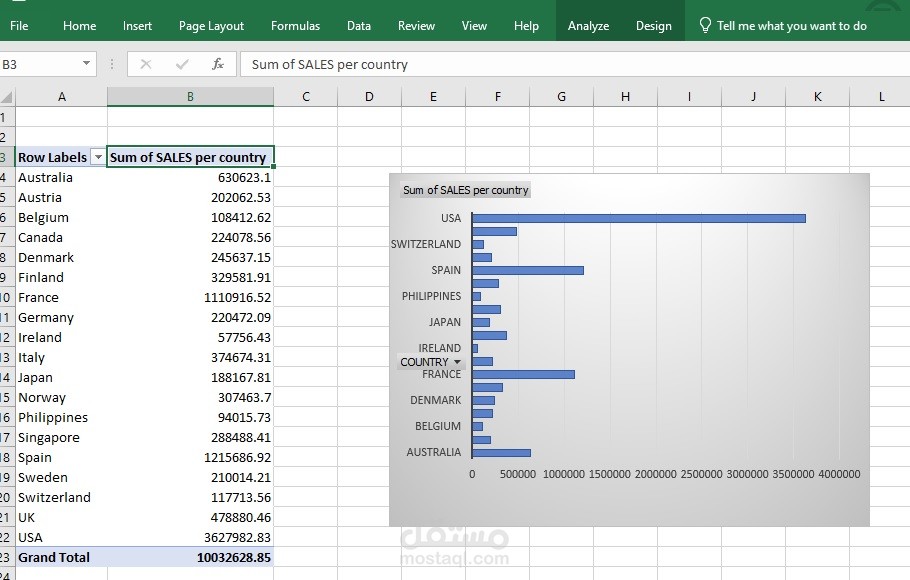Click the Enter checkmark formula bar icon

coord(182,64)
